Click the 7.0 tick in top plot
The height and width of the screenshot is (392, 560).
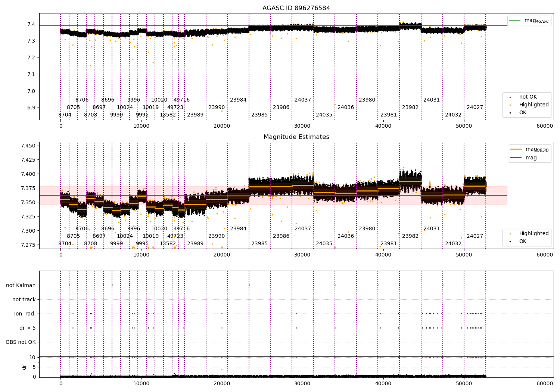click(x=31, y=91)
